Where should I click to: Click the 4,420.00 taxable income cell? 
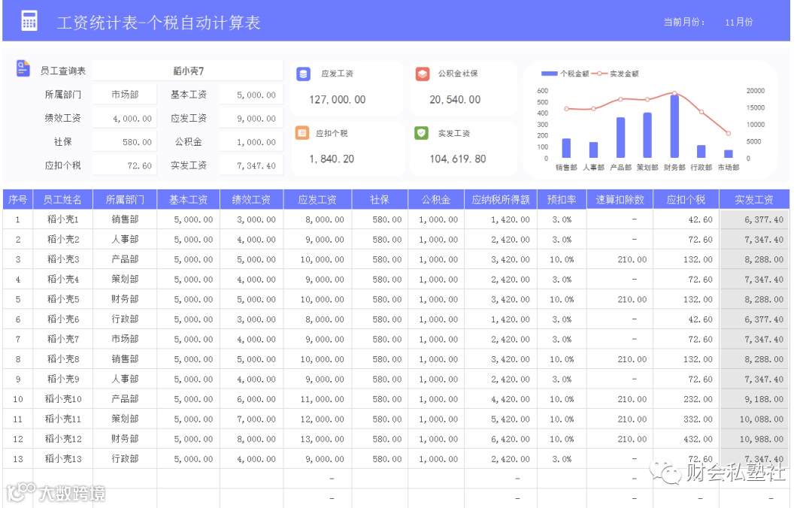[x=501, y=399]
